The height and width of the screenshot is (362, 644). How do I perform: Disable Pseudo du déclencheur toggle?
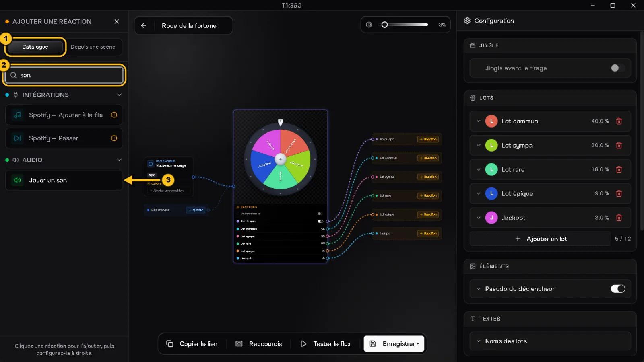[x=618, y=289]
